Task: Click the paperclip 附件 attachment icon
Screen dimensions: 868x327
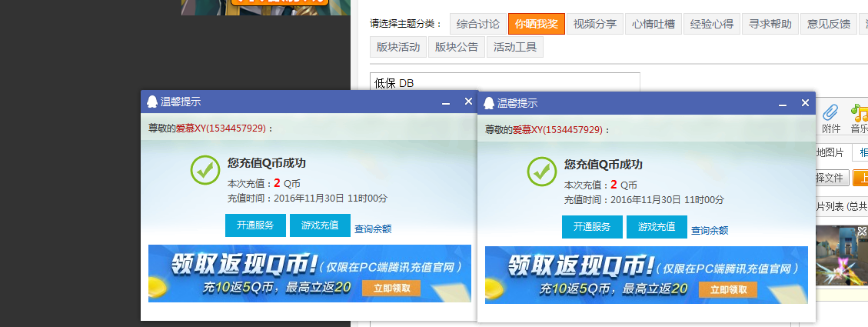Action: [830, 113]
